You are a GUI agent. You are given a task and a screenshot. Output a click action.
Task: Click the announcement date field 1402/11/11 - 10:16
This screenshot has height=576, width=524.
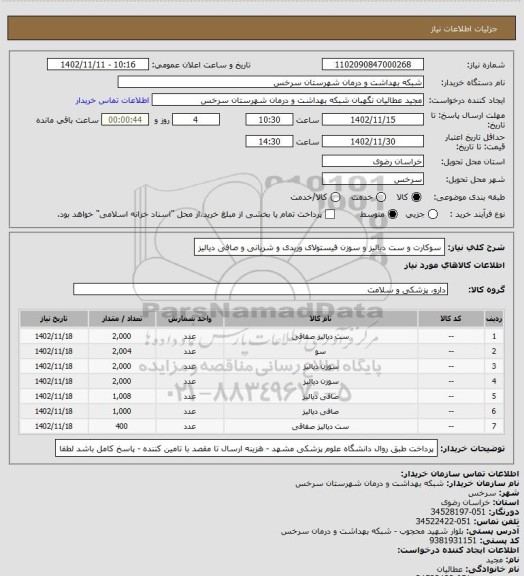pyautogui.click(x=98, y=64)
